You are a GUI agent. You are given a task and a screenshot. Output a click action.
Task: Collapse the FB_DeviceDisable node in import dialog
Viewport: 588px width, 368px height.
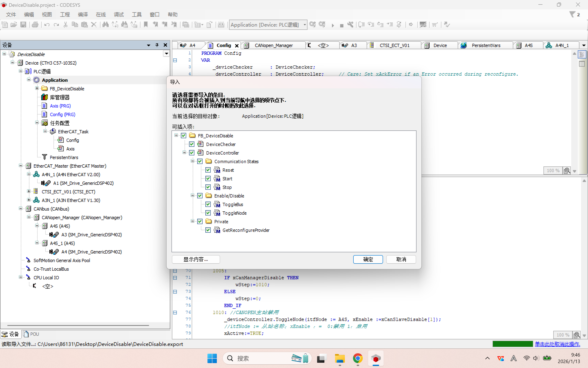pyautogui.click(x=176, y=135)
